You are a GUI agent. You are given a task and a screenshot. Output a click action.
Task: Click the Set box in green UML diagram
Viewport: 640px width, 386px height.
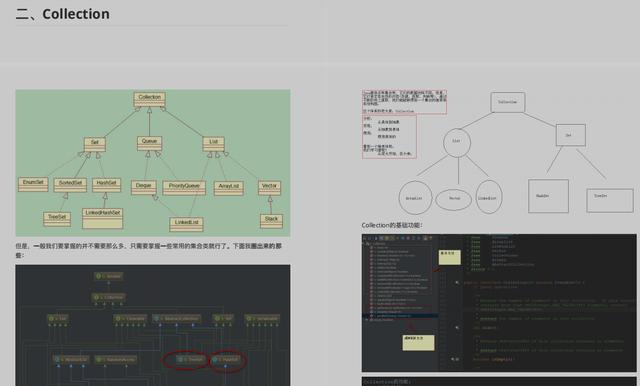coord(95,144)
